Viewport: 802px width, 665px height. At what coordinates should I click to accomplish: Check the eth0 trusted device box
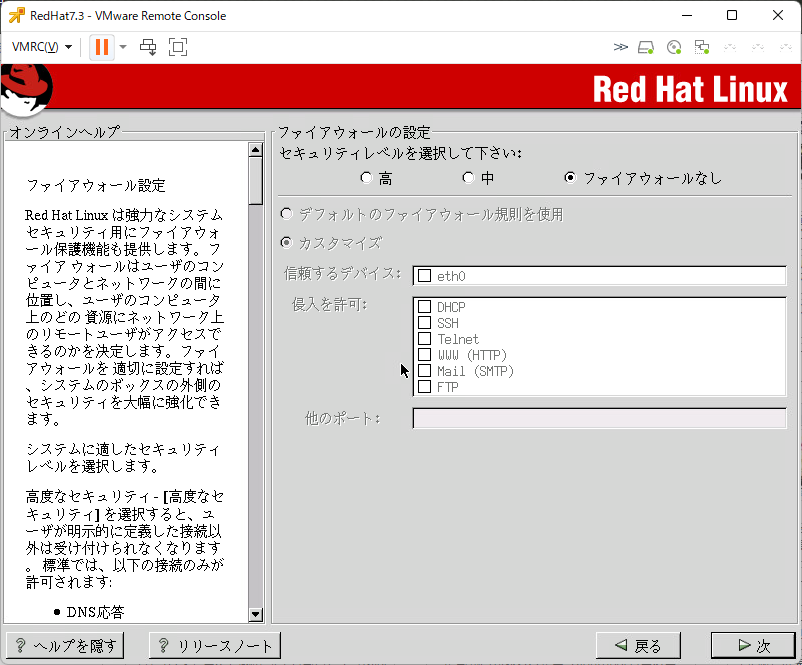pos(425,276)
